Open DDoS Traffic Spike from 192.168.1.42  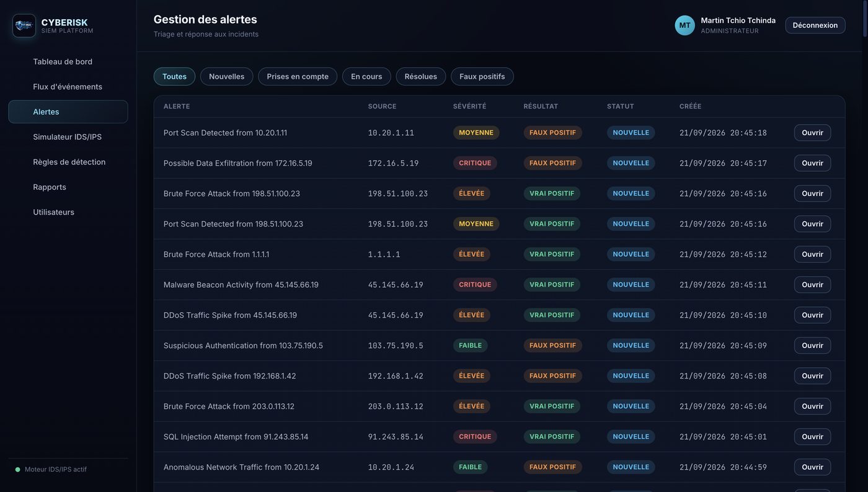(812, 376)
